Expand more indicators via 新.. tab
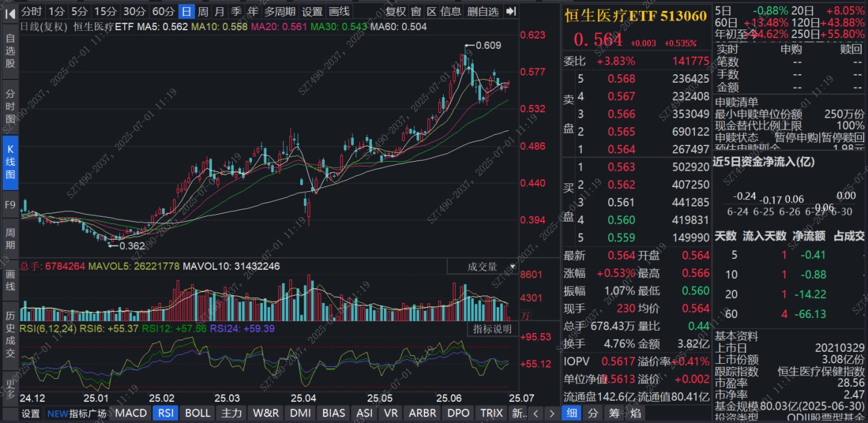The image size is (868, 423). coord(518,413)
